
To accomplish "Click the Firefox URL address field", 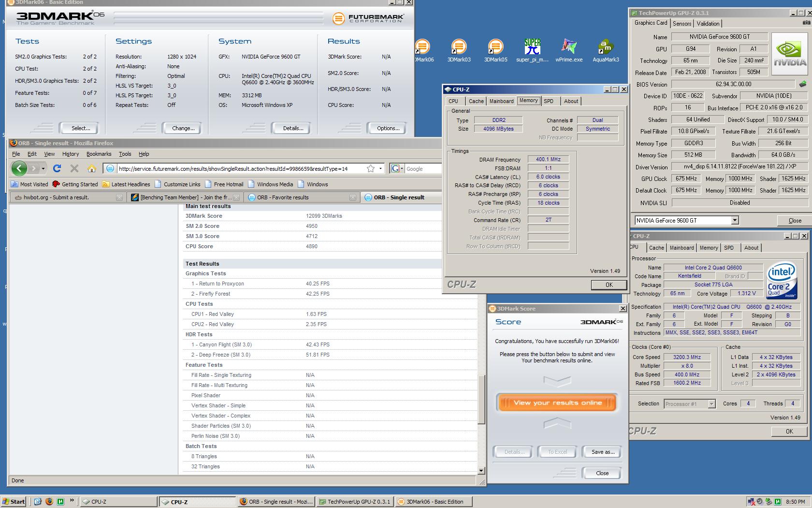I will point(241,168).
